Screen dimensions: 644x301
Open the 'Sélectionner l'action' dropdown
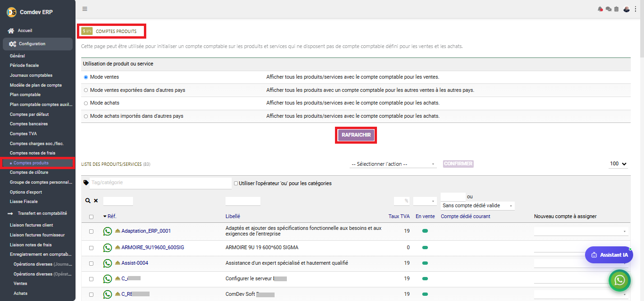coord(393,164)
